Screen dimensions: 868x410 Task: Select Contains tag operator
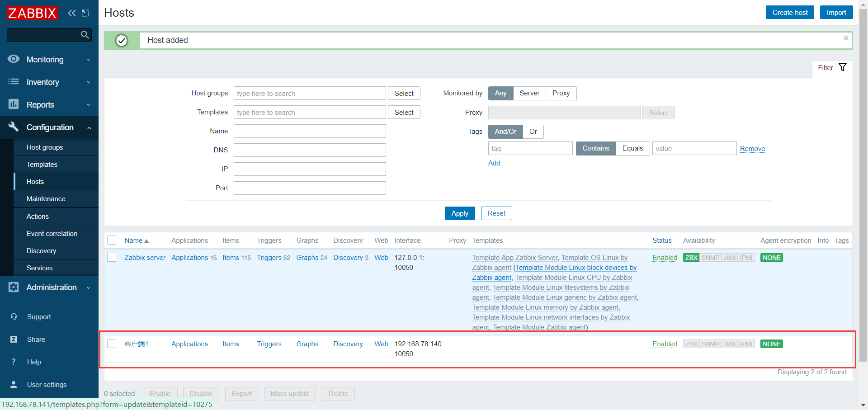coord(596,148)
